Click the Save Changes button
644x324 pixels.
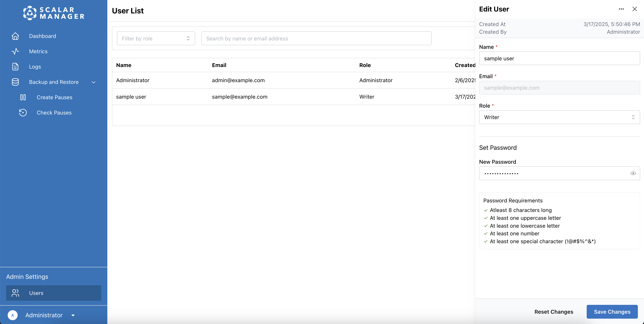click(x=612, y=312)
